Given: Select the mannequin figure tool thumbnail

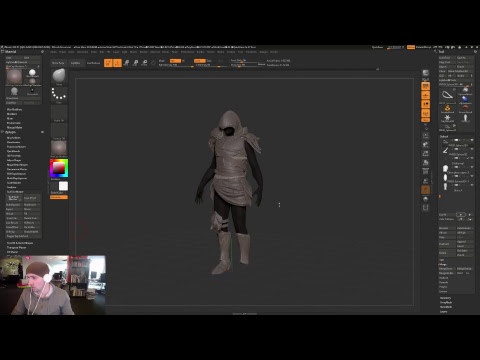Looking at the screenshot, I should coord(465,118).
